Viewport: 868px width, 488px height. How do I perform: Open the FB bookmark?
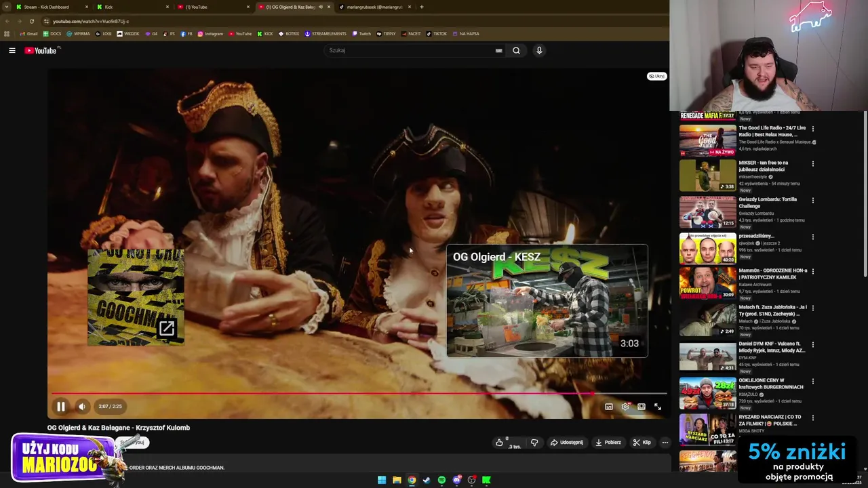[186, 34]
